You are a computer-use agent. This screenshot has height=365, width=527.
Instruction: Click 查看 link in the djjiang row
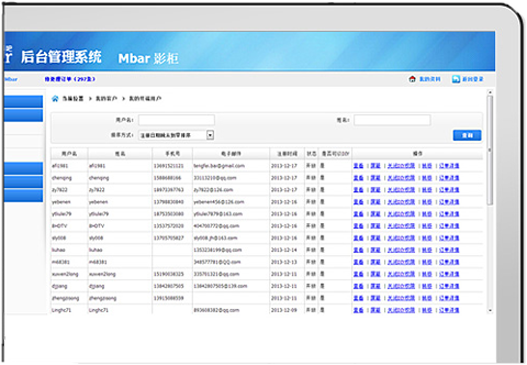click(x=358, y=286)
